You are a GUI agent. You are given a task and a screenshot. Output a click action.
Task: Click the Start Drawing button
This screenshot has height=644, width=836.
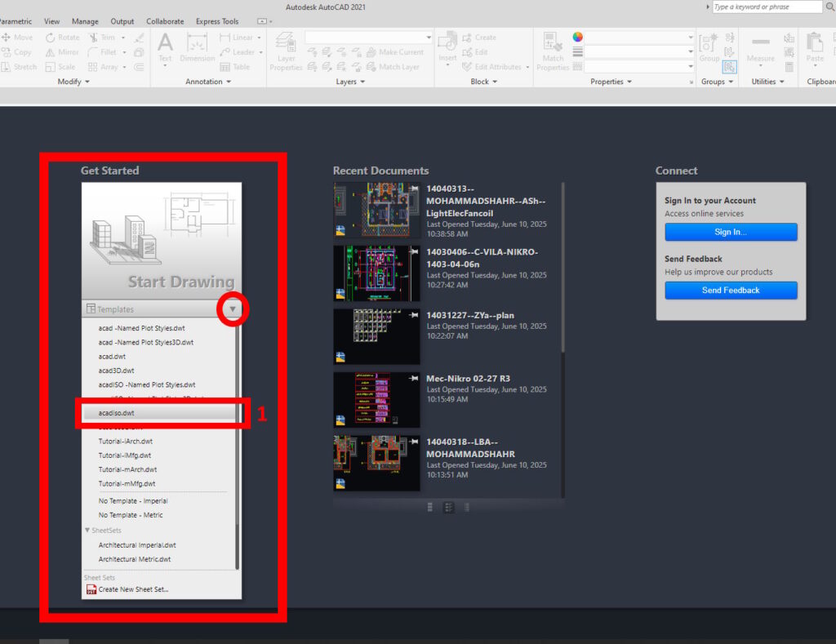pos(162,241)
